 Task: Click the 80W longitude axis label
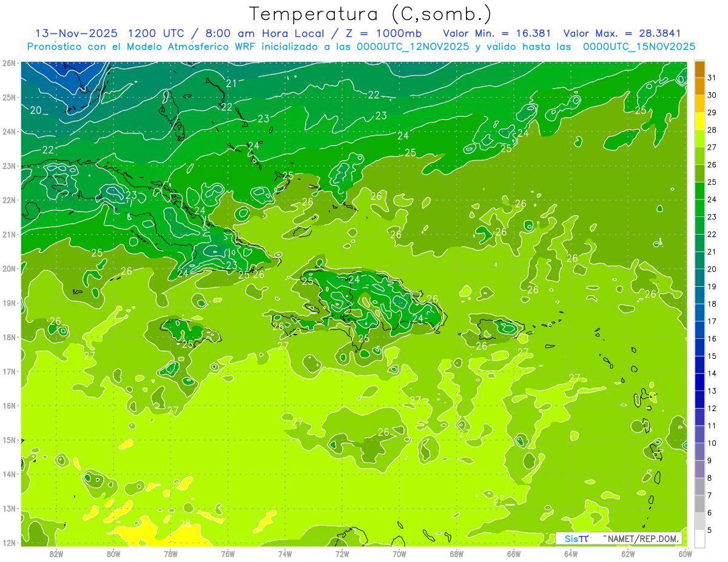113,554
